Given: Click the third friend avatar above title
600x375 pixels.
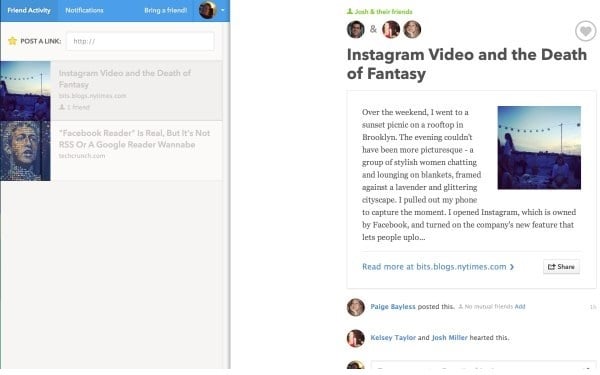Looking at the screenshot, I should pos(412,29).
